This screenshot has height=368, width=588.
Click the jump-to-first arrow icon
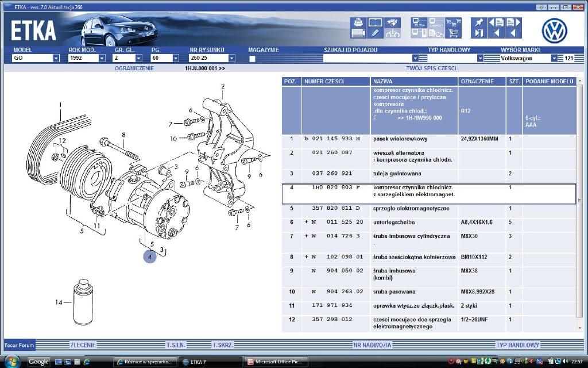(496, 33)
